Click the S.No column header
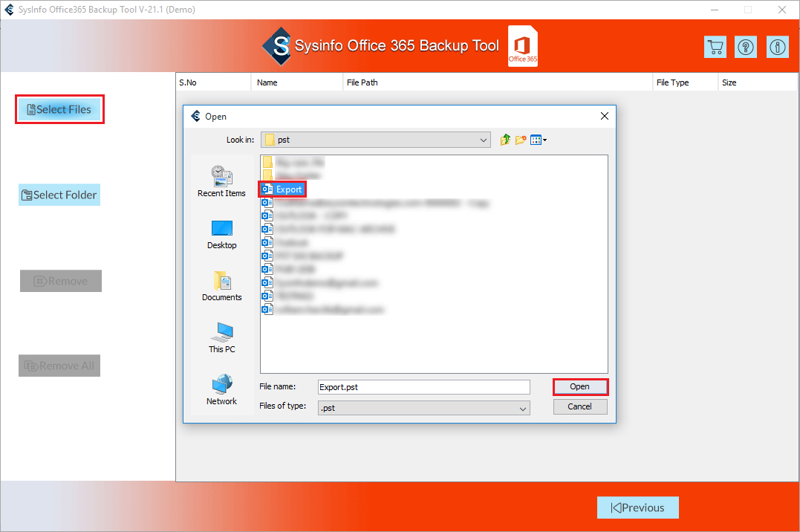The width and height of the screenshot is (800, 532). tap(214, 82)
